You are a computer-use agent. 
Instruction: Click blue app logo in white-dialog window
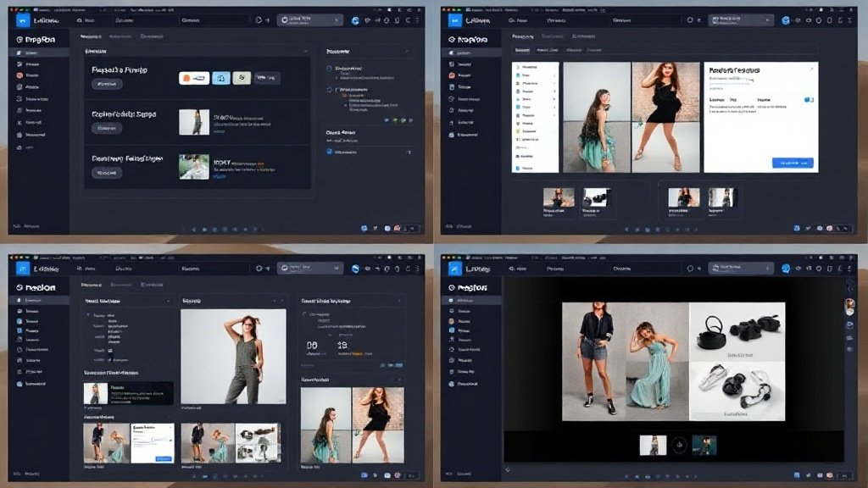tap(454, 20)
